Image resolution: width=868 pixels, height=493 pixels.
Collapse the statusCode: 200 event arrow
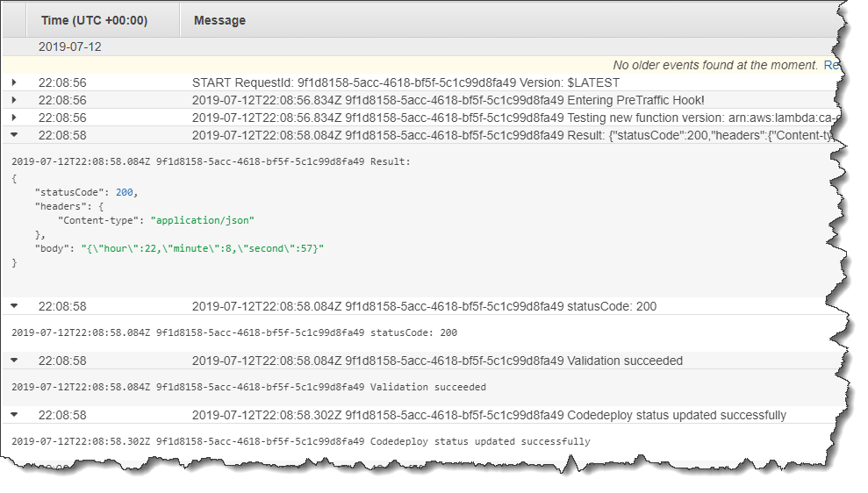(x=14, y=306)
